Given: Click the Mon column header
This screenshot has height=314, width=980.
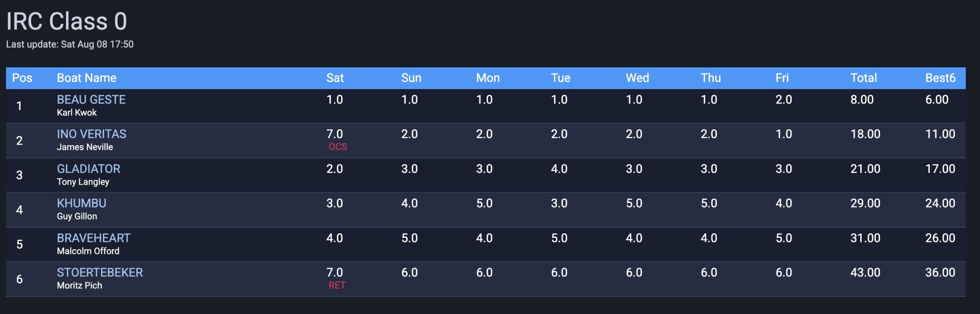Looking at the screenshot, I should (488, 78).
